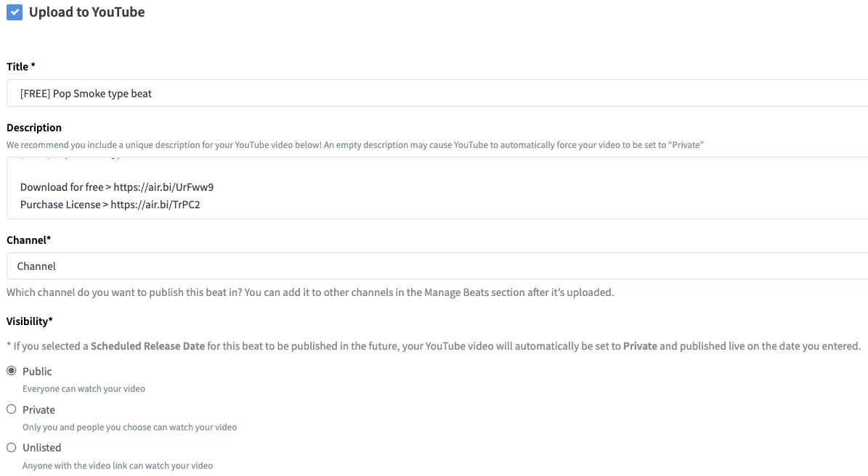The image size is (868, 476).
Task: Click the Description label heading
Action: point(34,128)
